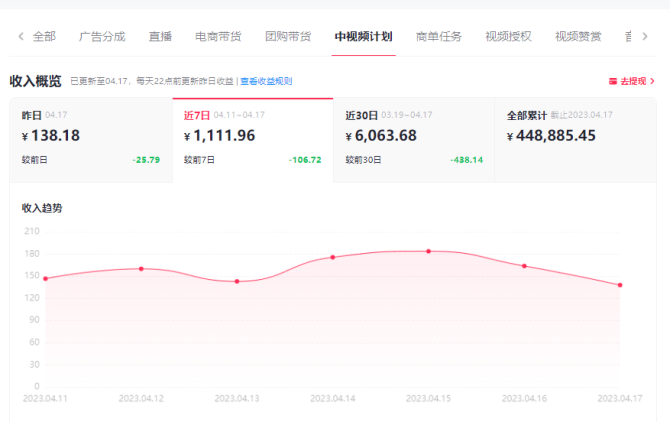Screen dimensions: 670x422
Task: Click the 2023.04.11 axis date label
Action: pyautogui.click(x=45, y=399)
